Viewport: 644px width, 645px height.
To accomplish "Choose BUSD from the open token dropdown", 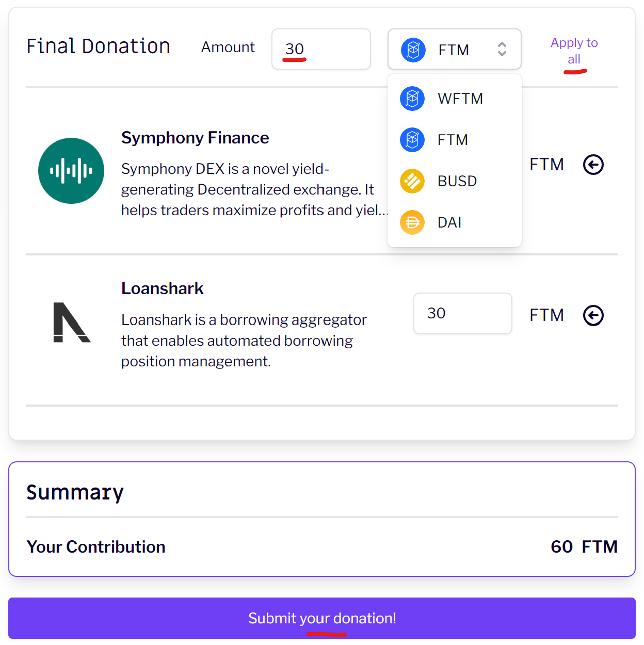I will pyautogui.click(x=457, y=181).
